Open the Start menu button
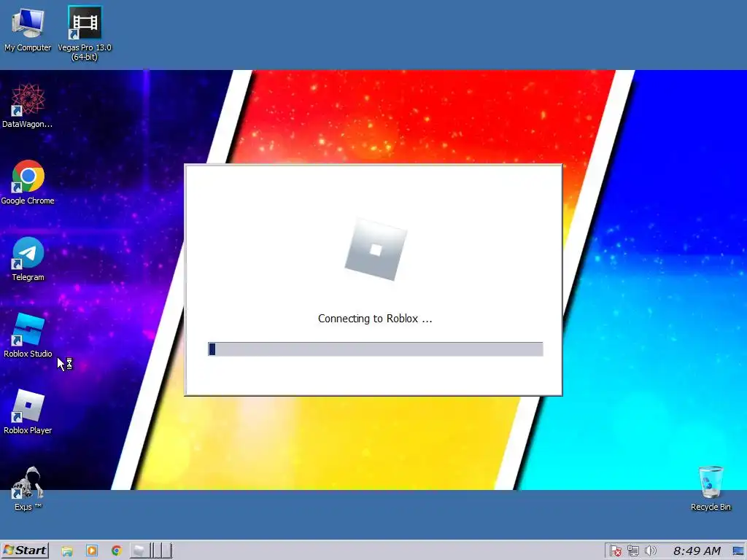 click(x=25, y=551)
